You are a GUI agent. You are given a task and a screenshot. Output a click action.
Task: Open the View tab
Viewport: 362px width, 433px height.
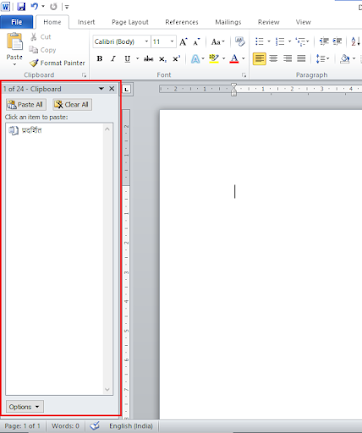(x=303, y=22)
